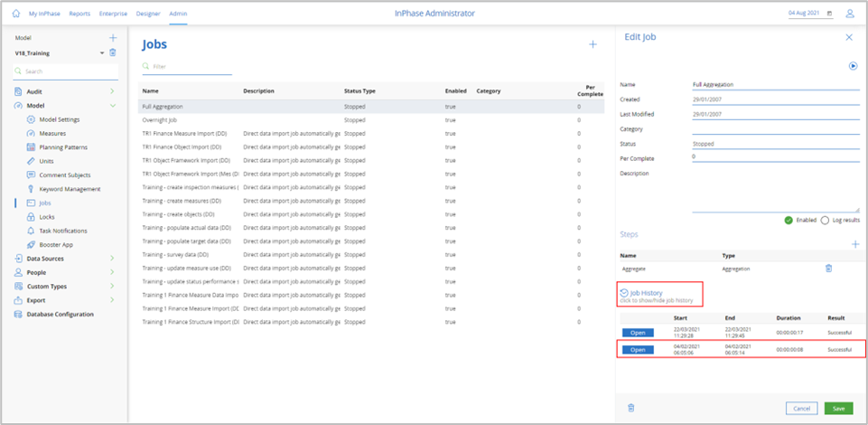The image size is (868, 425).
Task: Click the Per Complete field in Edit Job
Action: click(776, 158)
